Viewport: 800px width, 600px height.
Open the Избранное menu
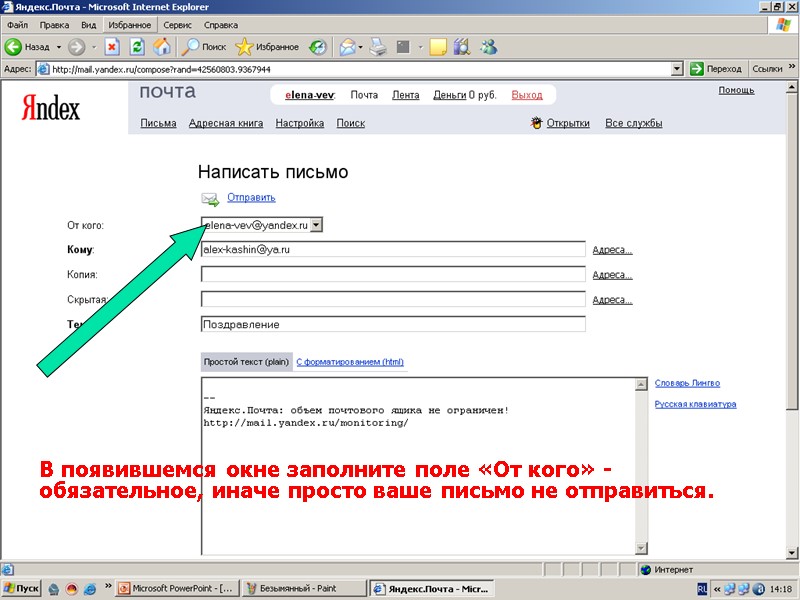click(x=130, y=24)
